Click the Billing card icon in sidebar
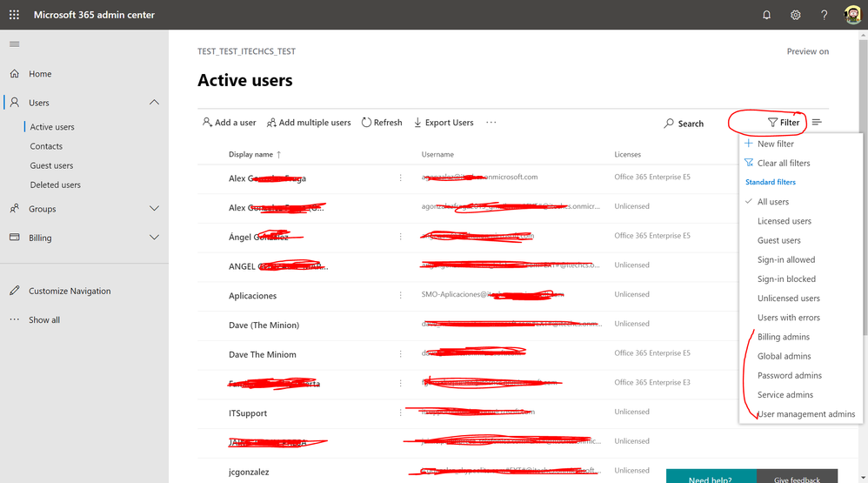Image resolution: width=868 pixels, height=483 pixels. tap(15, 237)
